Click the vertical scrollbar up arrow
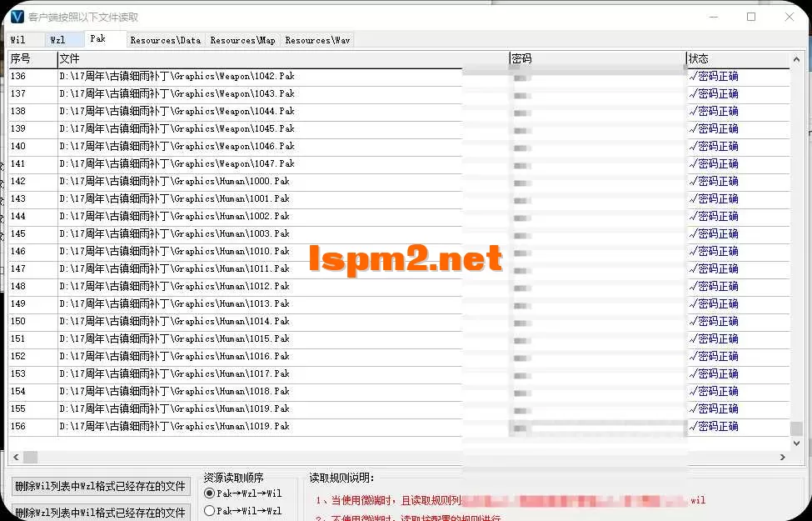The width and height of the screenshot is (812, 521). coord(796,59)
